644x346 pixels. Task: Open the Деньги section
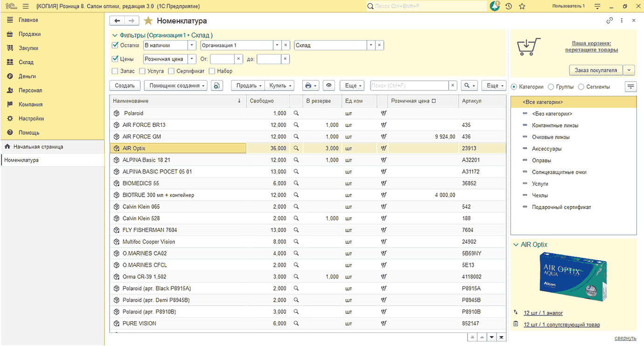pyautogui.click(x=27, y=76)
